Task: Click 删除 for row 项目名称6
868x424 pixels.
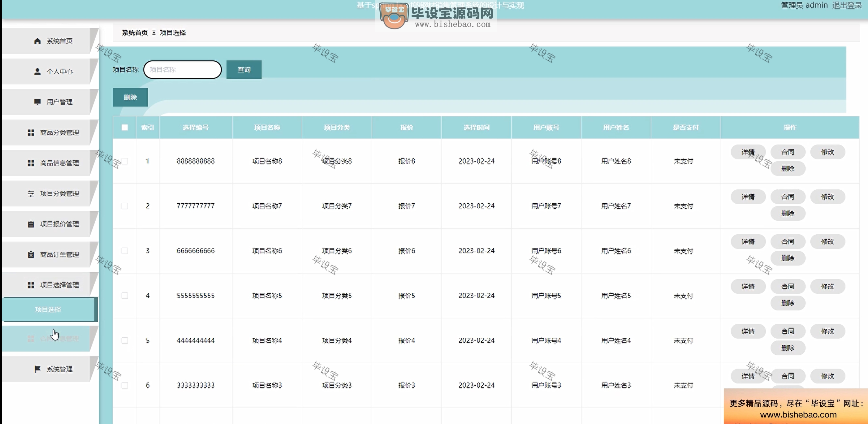Action: pyautogui.click(x=788, y=258)
